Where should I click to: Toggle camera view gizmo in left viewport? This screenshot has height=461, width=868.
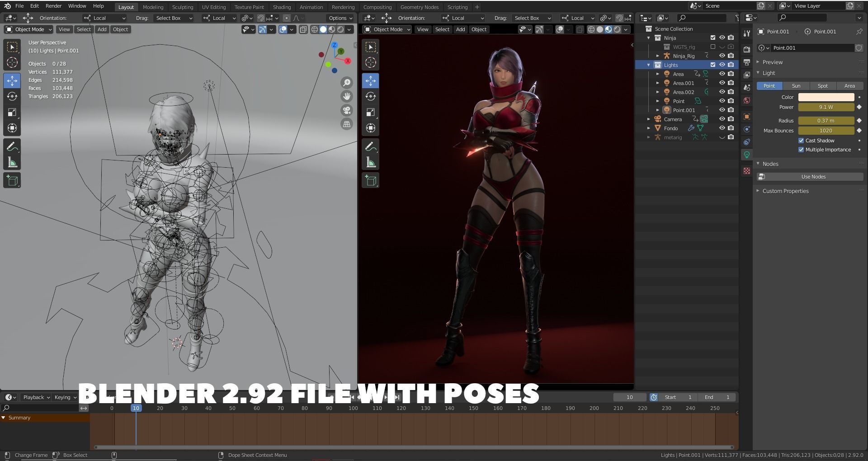(x=347, y=110)
